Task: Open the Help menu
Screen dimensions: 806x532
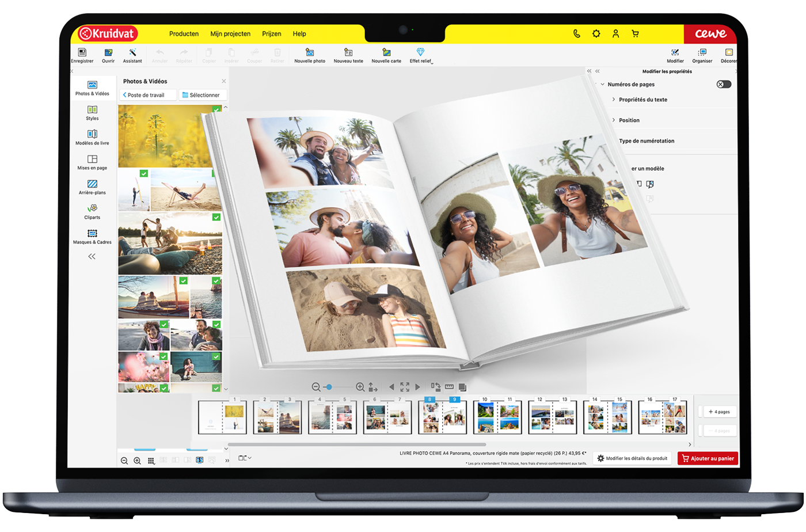Action: (x=299, y=34)
